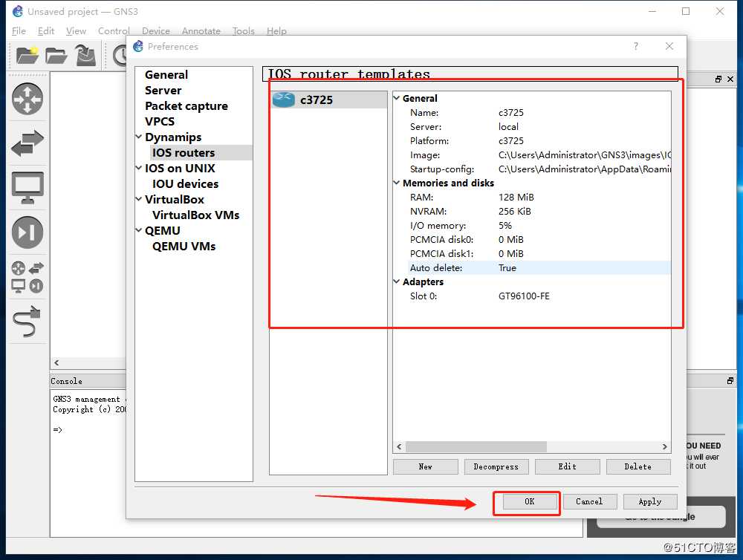Open the Annotate menu

pyautogui.click(x=201, y=31)
